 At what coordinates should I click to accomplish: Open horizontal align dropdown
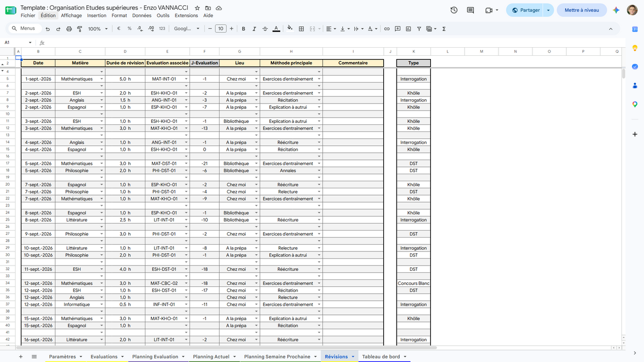pos(331,29)
